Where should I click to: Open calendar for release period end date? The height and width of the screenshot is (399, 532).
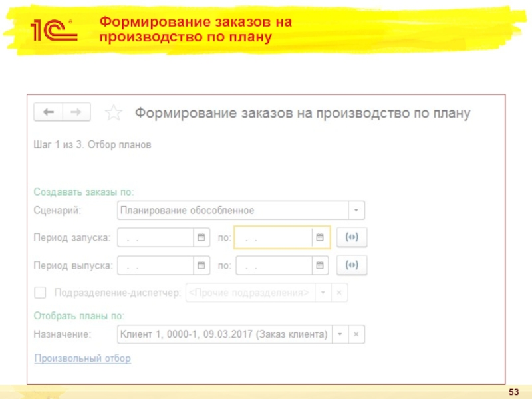tap(319, 265)
